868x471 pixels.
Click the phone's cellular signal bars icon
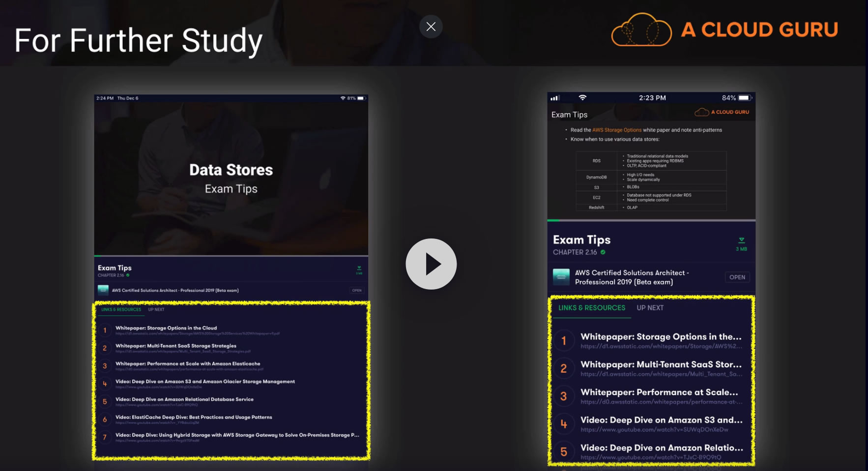555,98
